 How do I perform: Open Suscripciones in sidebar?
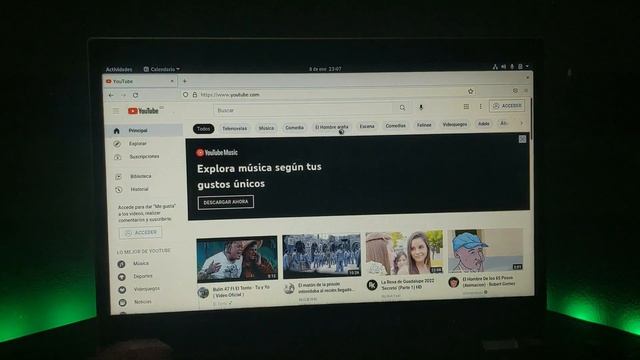pyautogui.click(x=144, y=157)
